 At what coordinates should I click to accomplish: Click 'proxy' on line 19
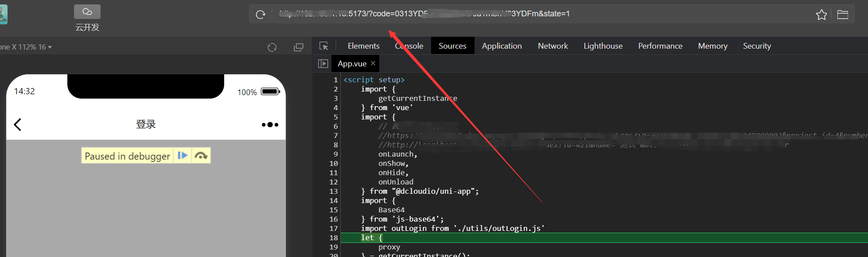(x=389, y=247)
